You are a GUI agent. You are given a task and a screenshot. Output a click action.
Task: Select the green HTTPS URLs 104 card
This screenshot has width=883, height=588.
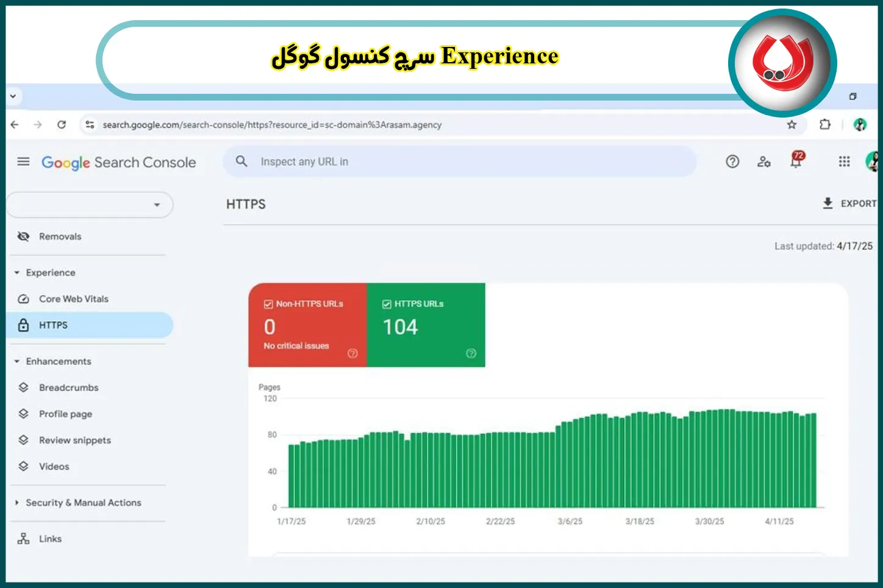[x=426, y=325]
